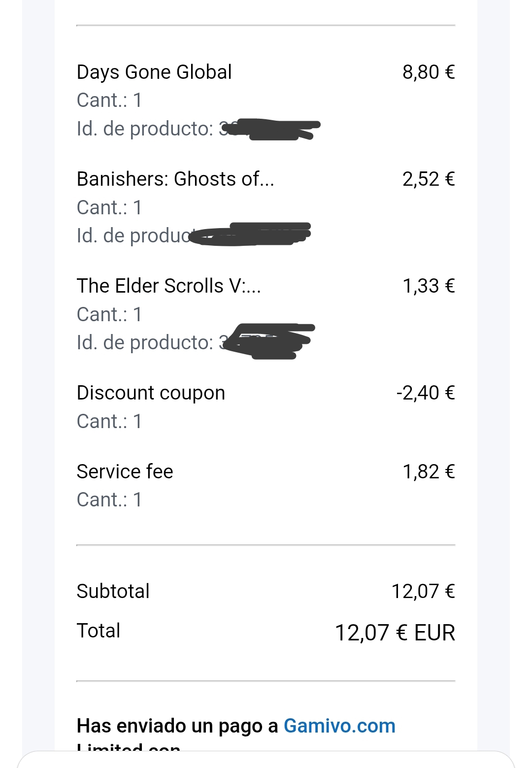Select the -2,40 € discount amount
The width and height of the screenshot is (532, 768).
pos(425,393)
